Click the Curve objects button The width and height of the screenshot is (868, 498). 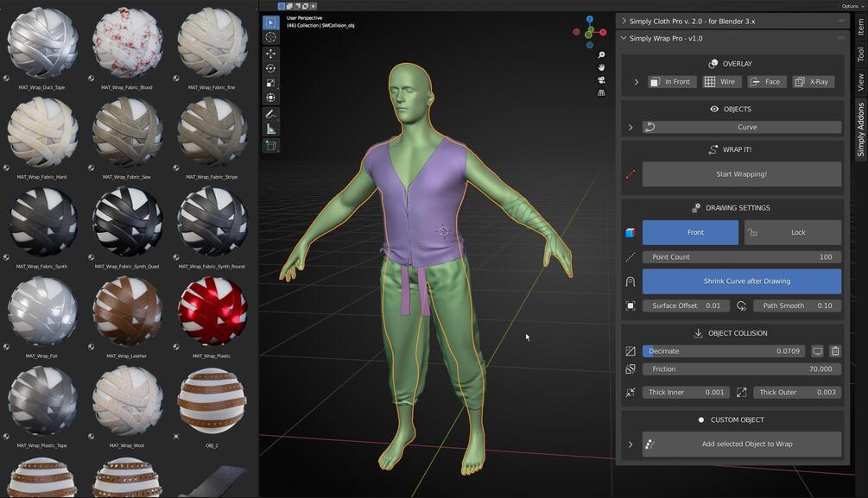point(742,127)
